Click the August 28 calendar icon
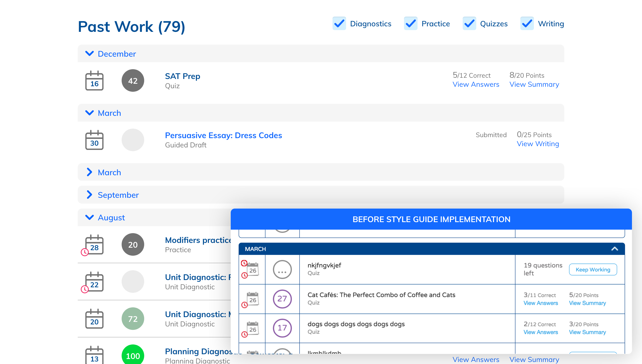The image size is (642, 364). point(94,245)
